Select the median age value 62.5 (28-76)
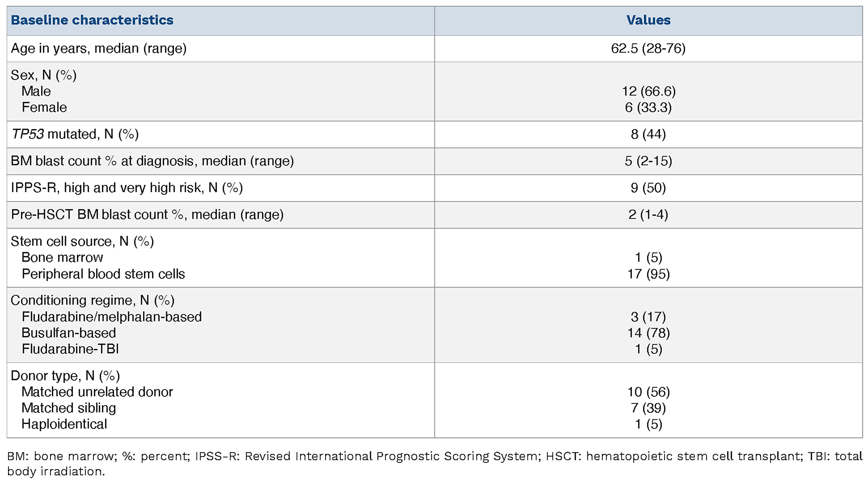Image resolution: width=868 pixels, height=487 pixels. tap(648, 49)
